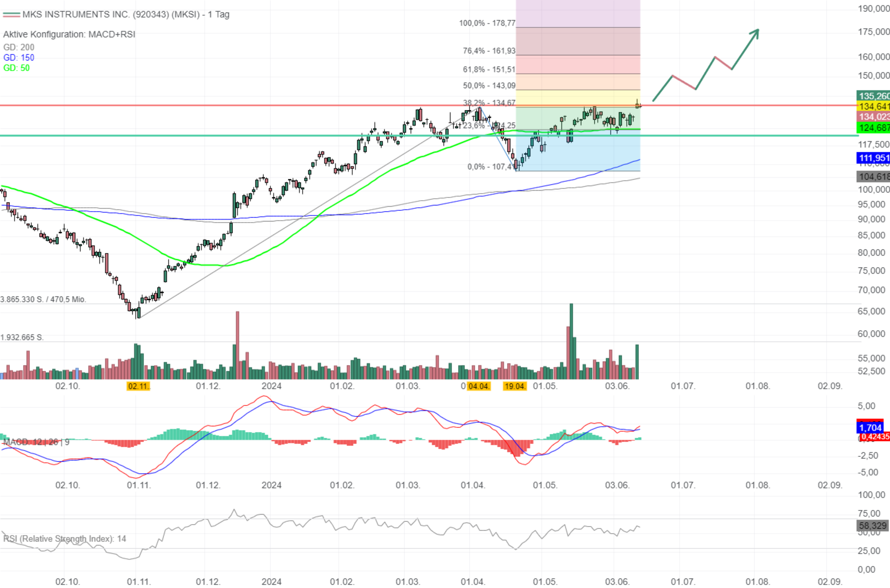Click the 85,000 price axis label
Viewport: 890px width, 588px height.
tap(871, 235)
